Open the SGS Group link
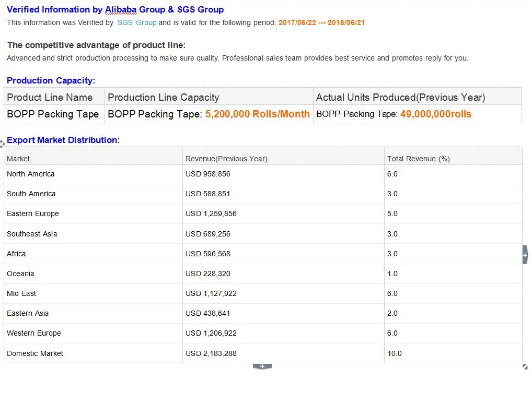 [x=137, y=22]
